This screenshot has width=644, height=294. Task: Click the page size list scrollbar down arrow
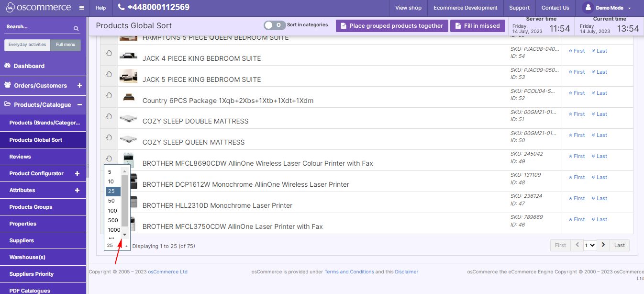coord(125,235)
